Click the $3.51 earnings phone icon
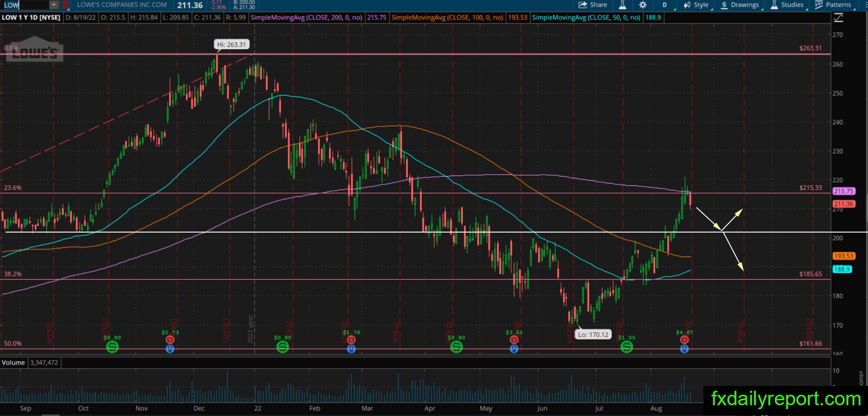 514,340
